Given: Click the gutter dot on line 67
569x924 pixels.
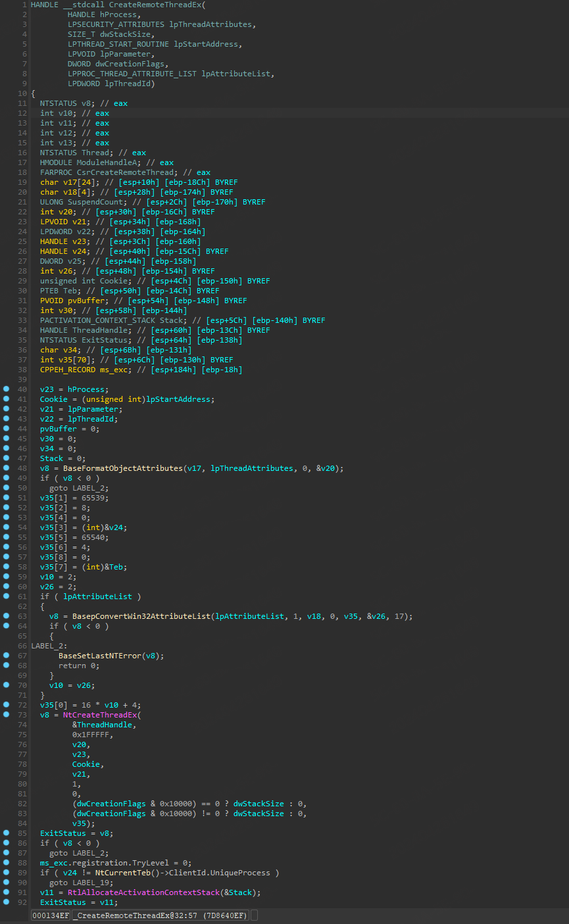Looking at the screenshot, I should point(6,656).
